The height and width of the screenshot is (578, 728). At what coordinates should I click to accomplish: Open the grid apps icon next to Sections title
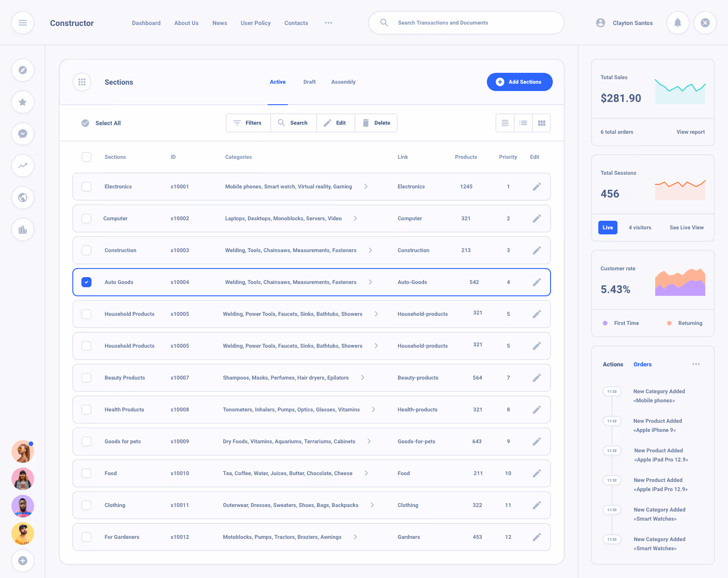[82, 82]
